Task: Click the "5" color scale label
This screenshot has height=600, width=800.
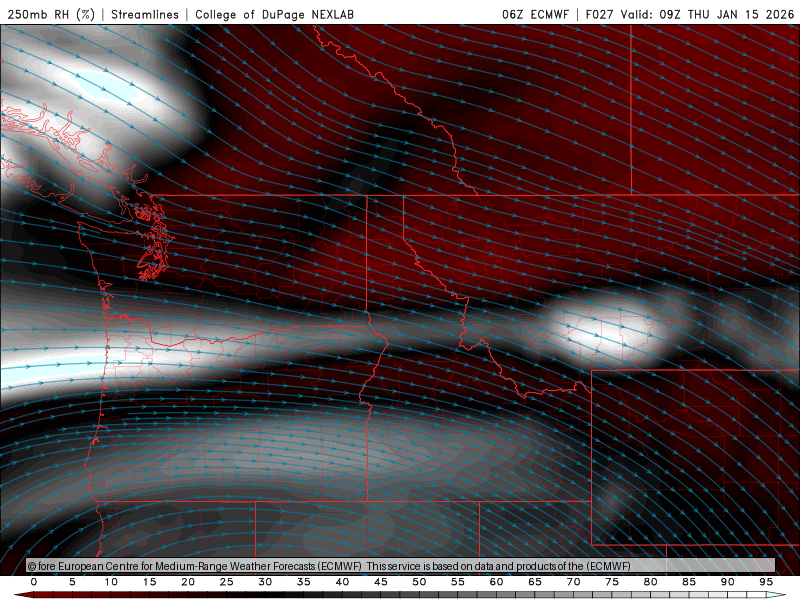Action: (72, 582)
